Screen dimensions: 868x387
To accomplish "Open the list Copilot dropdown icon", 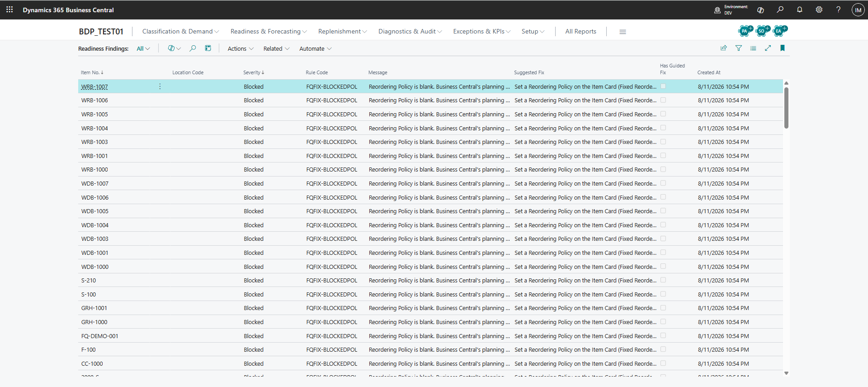I will tap(174, 48).
